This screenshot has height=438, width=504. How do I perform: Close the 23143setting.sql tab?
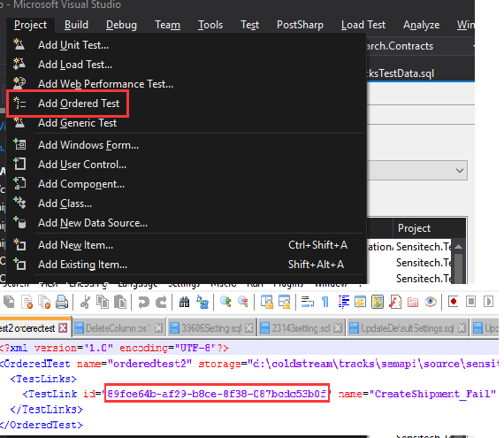pos(338,328)
